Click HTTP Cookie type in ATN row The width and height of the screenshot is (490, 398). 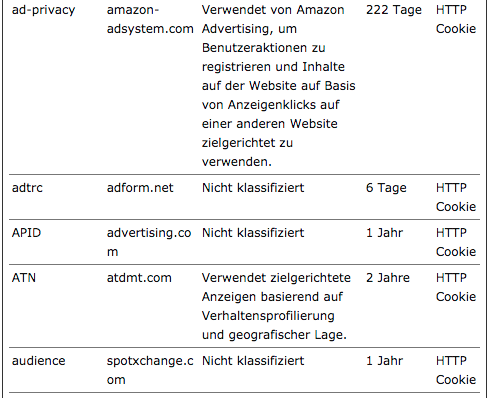point(456,287)
